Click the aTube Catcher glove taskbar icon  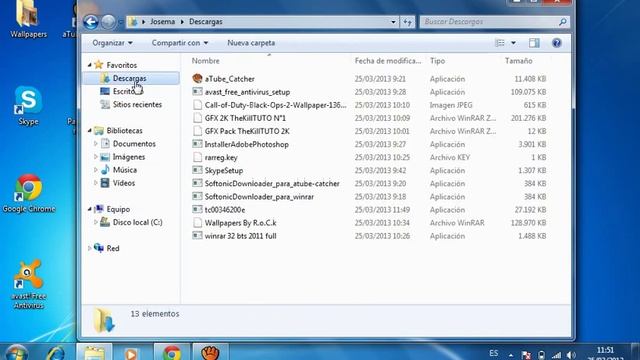[211, 353]
